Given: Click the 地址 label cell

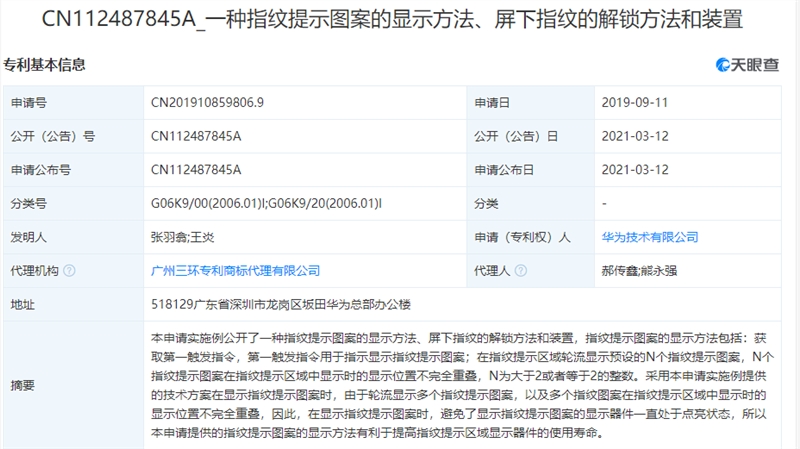Looking at the screenshot, I should click(x=73, y=305).
